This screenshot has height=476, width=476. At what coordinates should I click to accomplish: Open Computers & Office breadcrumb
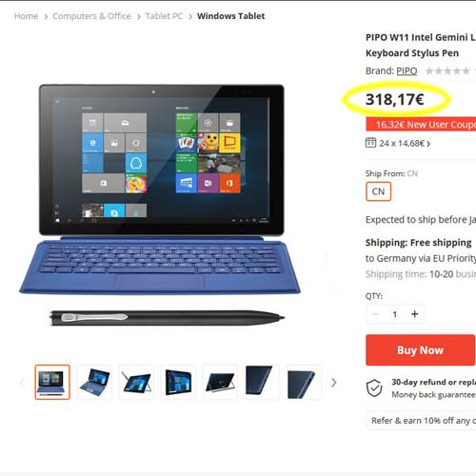pos(91,16)
